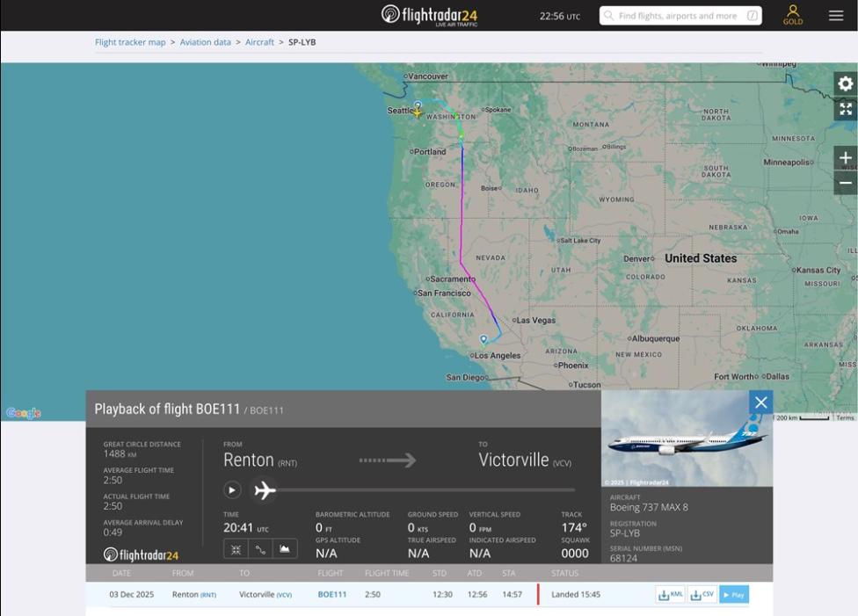Open the GOLD account profile icon
This screenshot has height=616, width=858.
[x=794, y=14]
